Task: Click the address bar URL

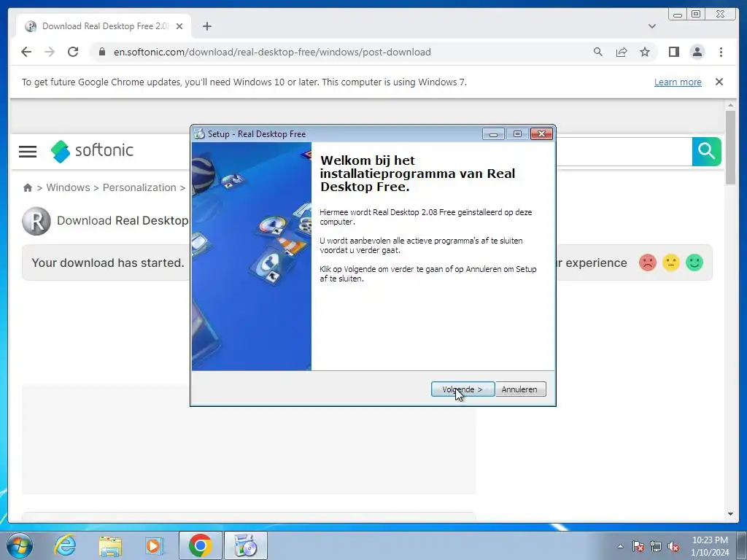Action: 272,52
